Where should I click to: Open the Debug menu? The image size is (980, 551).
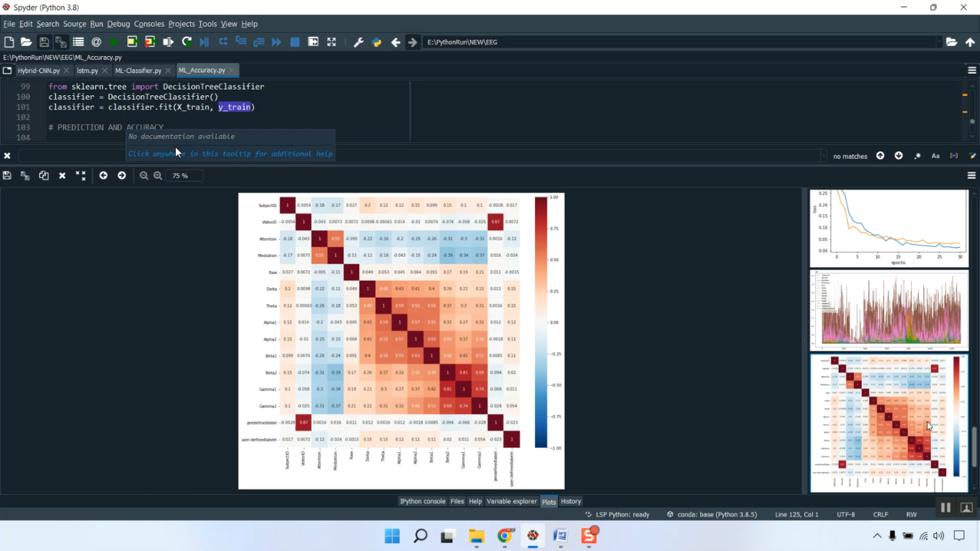coord(118,24)
